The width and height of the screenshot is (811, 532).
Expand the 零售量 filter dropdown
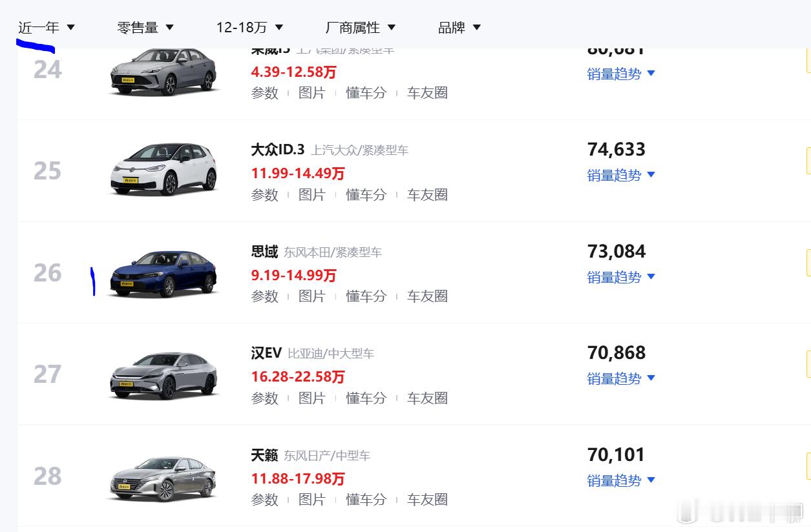coord(145,27)
